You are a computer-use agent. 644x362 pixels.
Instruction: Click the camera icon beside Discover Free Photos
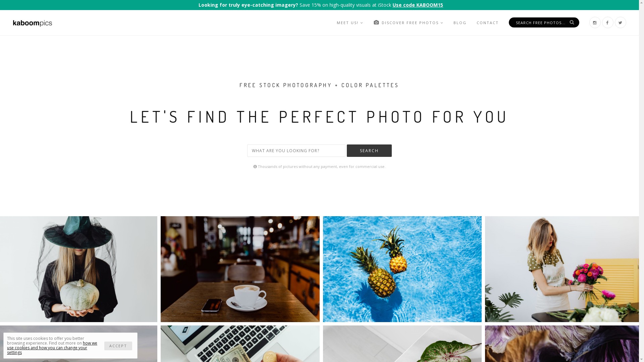point(376,22)
